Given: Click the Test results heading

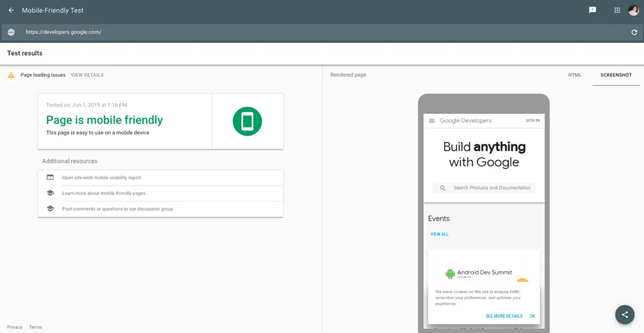Looking at the screenshot, I should pyautogui.click(x=24, y=54).
